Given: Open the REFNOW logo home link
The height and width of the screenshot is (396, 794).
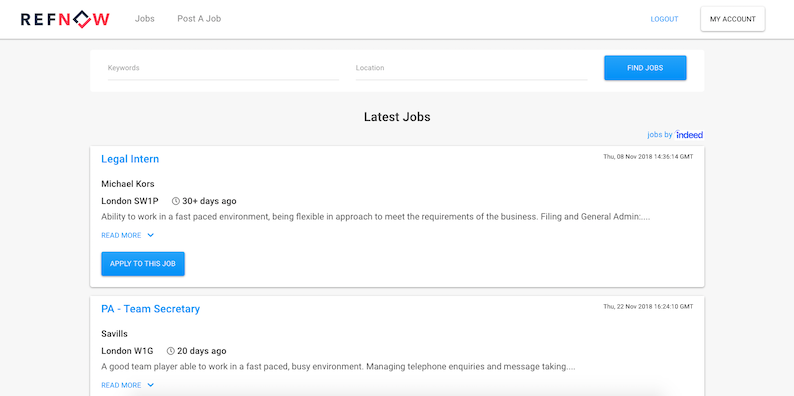Looking at the screenshot, I should (x=65, y=19).
